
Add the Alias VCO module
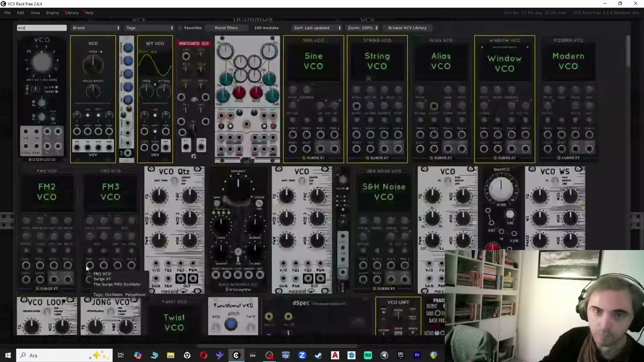441,99
